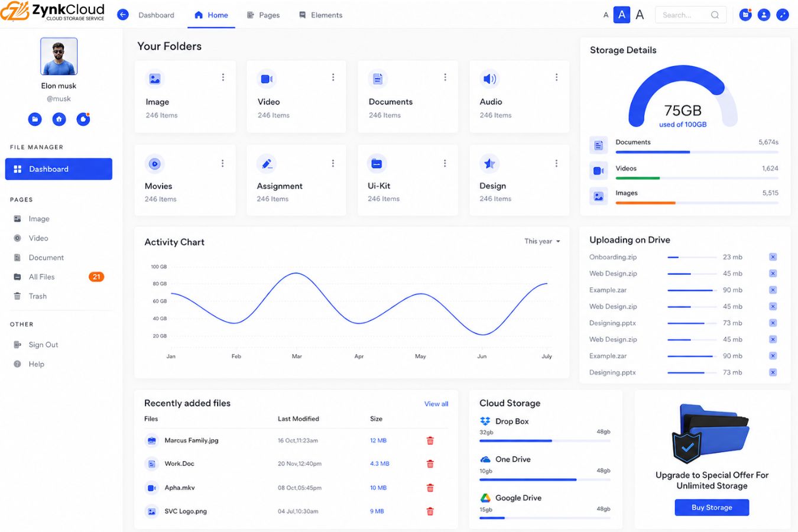The width and height of the screenshot is (798, 532).
Task: Open the Documents folder three-dot menu
Action: click(x=445, y=77)
